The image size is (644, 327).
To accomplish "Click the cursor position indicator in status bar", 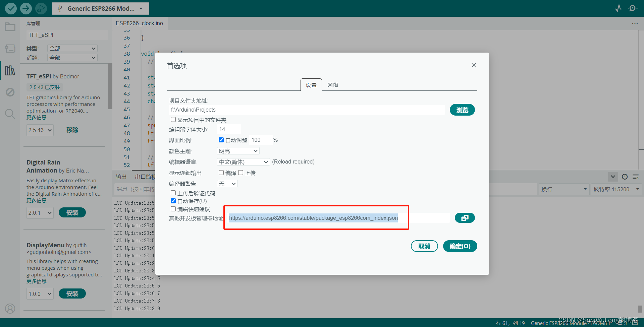I will click(510, 323).
